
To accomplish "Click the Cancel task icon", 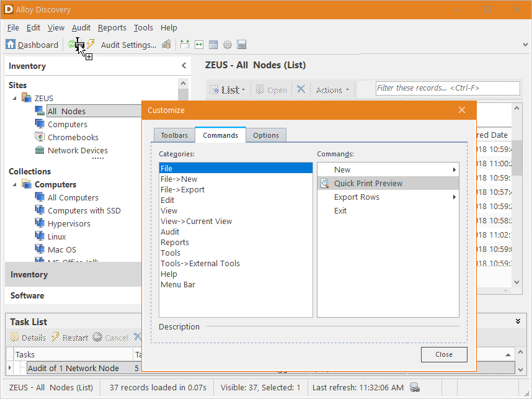I will [97, 338].
